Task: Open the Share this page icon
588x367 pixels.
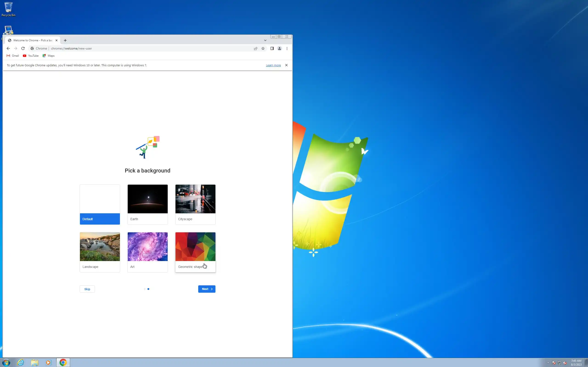Action: click(x=256, y=49)
